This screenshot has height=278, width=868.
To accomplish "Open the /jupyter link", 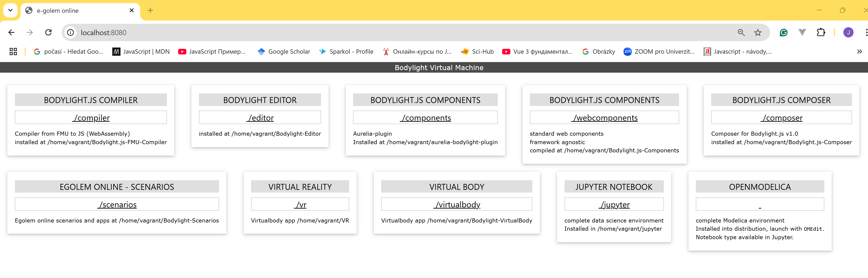I will pos(614,205).
